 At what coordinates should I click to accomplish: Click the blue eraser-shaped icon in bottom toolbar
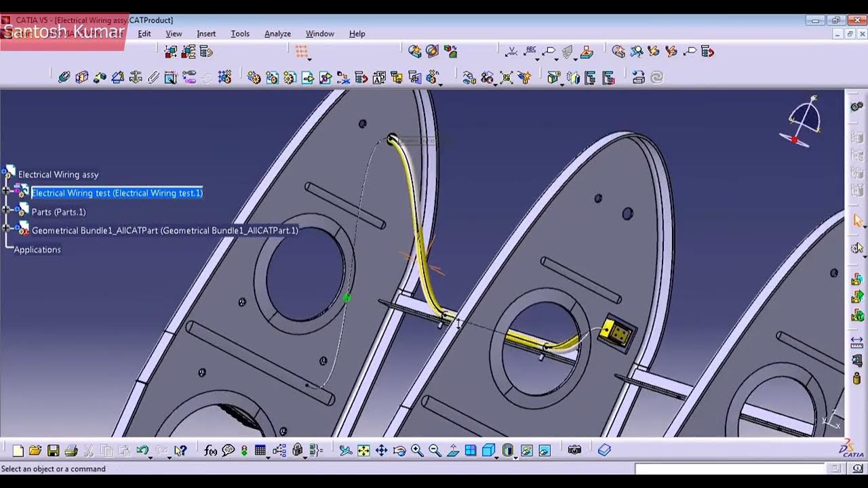(605, 450)
